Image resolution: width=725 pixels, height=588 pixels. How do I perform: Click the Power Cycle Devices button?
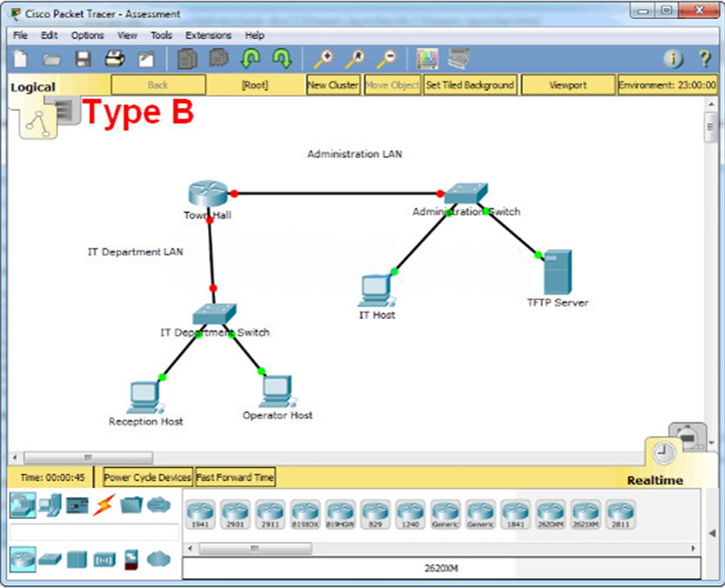pos(148,477)
